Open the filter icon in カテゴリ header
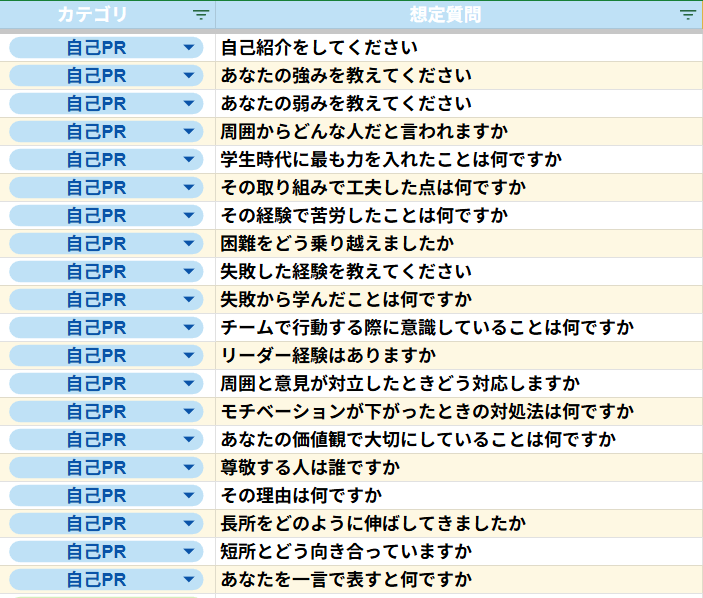The height and width of the screenshot is (598, 703). click(x=201, y=15)
